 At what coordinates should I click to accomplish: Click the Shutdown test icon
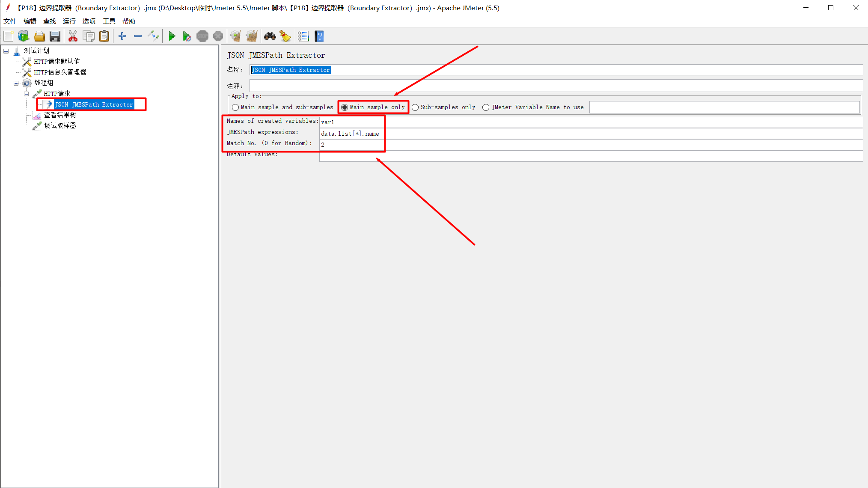click(x=218, y=36)
